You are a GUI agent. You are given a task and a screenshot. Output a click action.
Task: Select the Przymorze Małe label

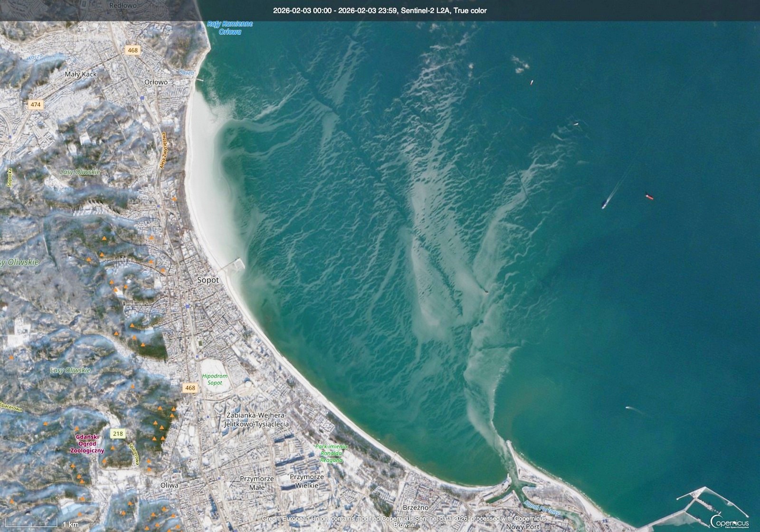click(x=257, y=483)
